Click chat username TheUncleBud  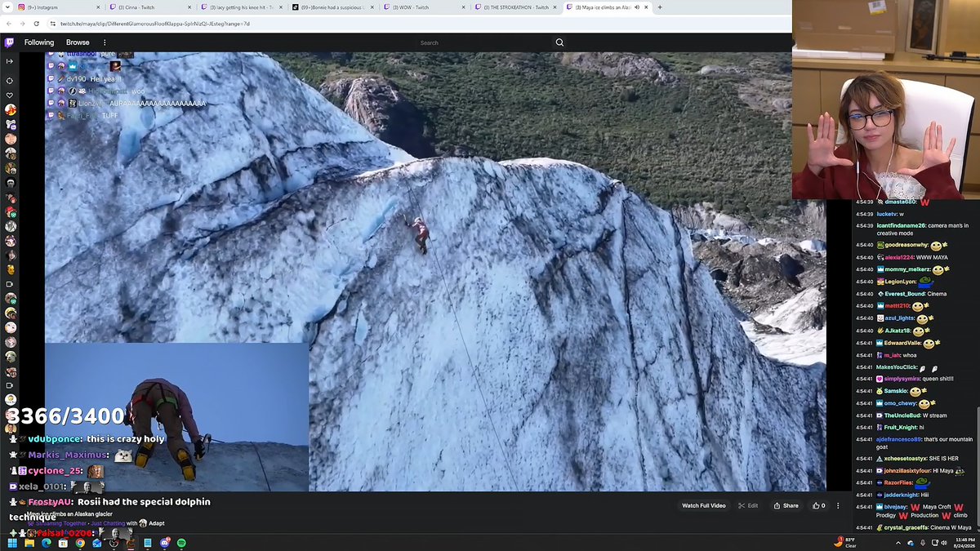pos(903,415)
